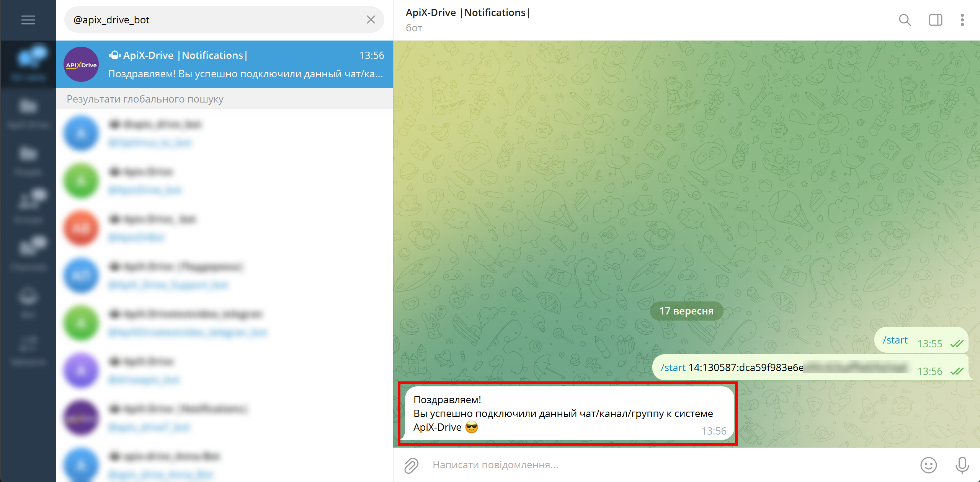Screen dimensions: 980x482
Task: Attach a file with the paperclip icon
Action: 412,465
